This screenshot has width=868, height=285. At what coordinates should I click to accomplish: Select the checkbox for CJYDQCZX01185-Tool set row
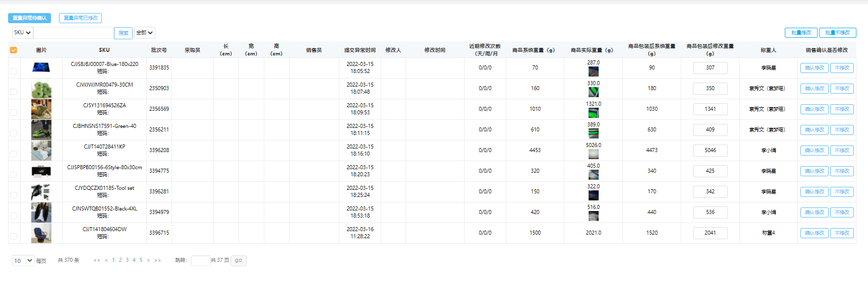point(14,195)
